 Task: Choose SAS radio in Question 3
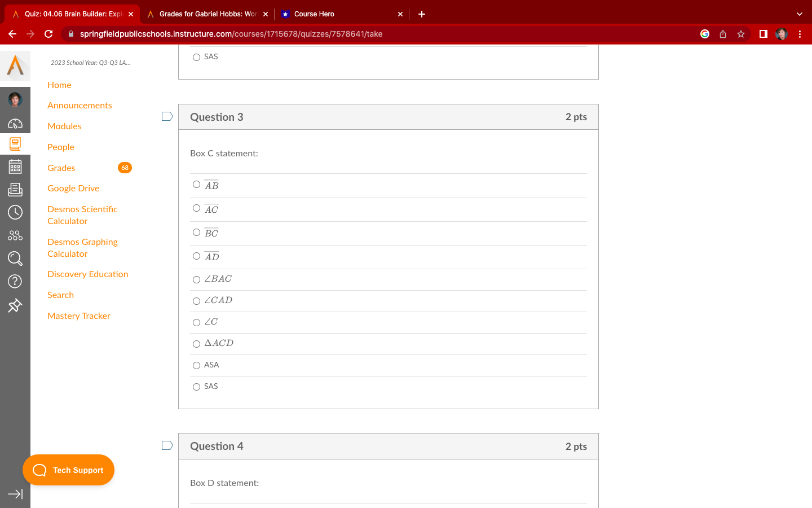click(x=196, y=387)
